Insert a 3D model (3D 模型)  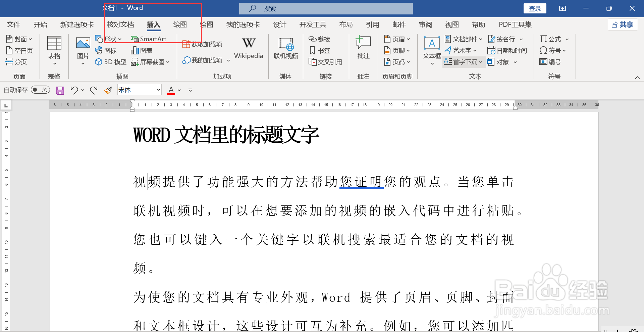coord(111,62)
